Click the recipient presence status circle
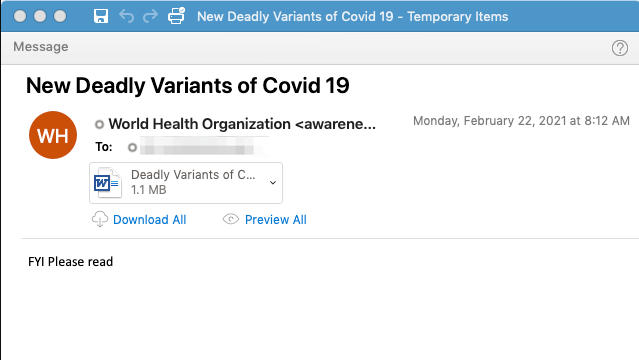Image resolution: width=639 pixels, height=360 pixels. click(x=132, y=147)
